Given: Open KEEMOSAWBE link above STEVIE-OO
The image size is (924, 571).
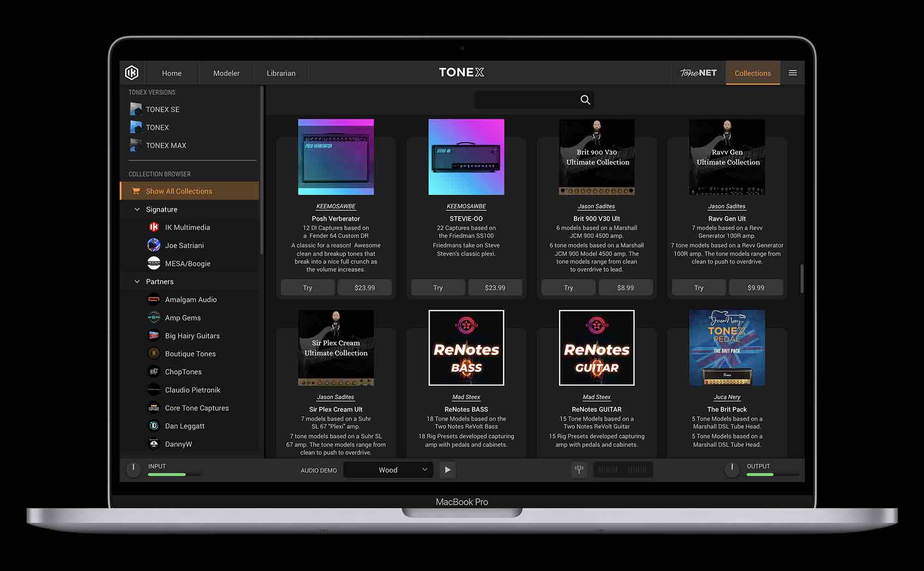Looking at the screenshot, I should 466,206.
